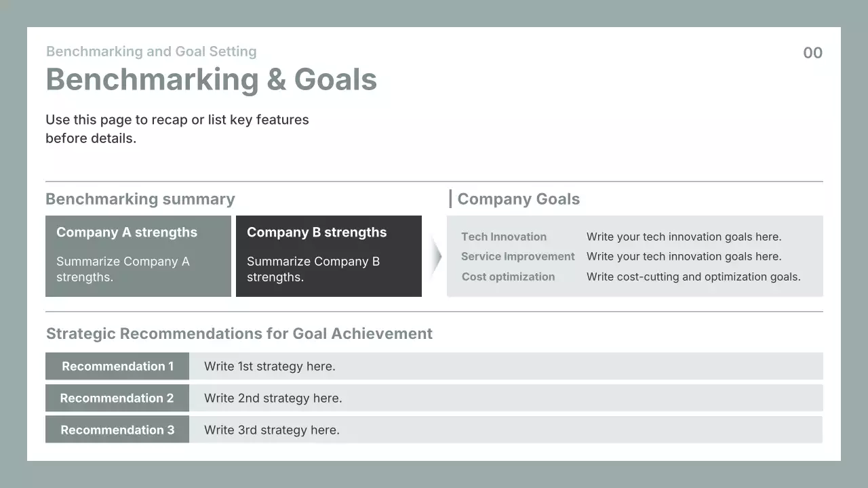Select the slide number 00
Viewport: 868px width, 488px height.
pyautogui.click(x=812, y=53)
